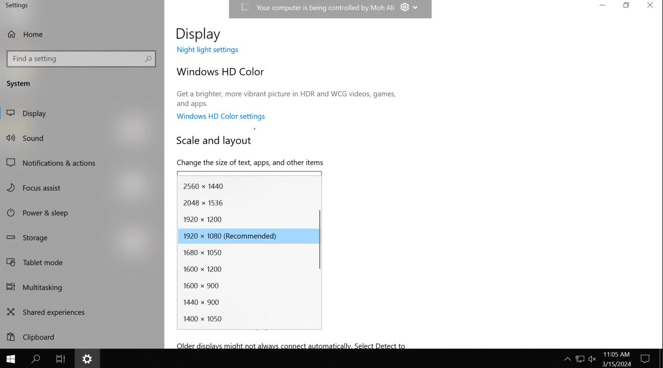Select resolution 2560 × 1440

(249, 186)
